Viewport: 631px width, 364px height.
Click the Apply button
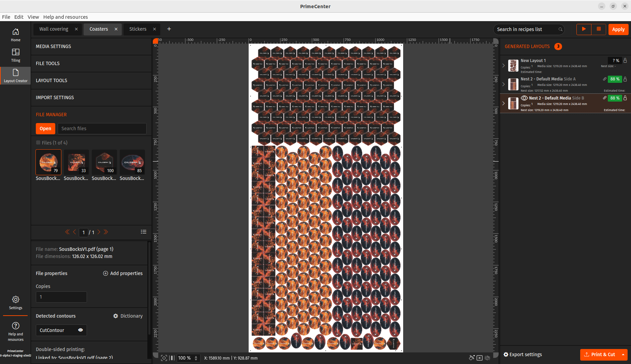tap(618, 29)
